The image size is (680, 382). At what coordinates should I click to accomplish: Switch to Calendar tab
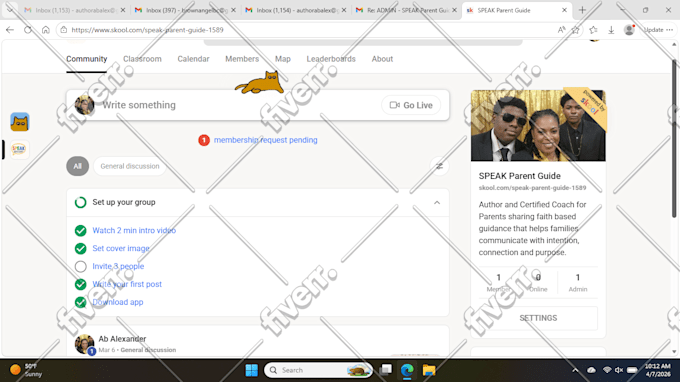point(193,59)
